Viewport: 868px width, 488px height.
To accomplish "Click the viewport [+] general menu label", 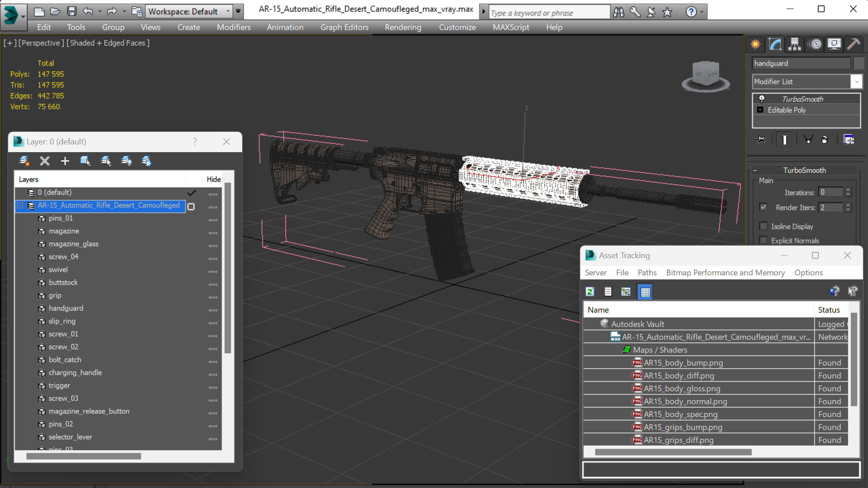I will pos(10,43).
